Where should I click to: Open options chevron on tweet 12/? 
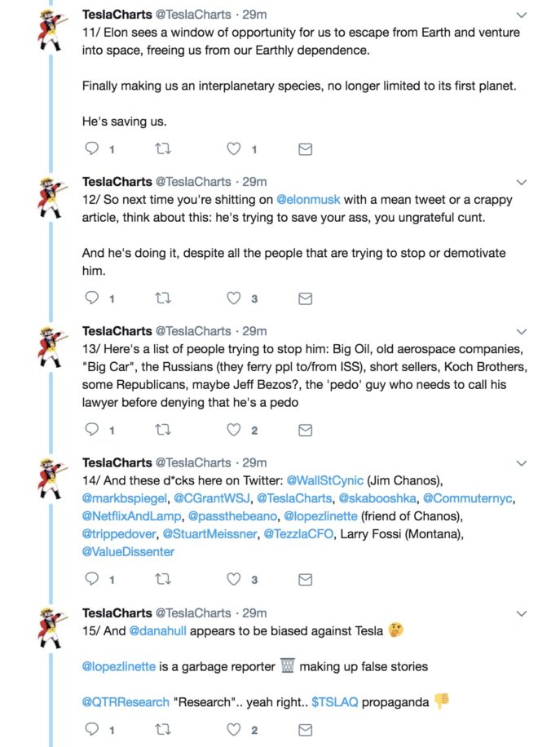coord(522,183)
